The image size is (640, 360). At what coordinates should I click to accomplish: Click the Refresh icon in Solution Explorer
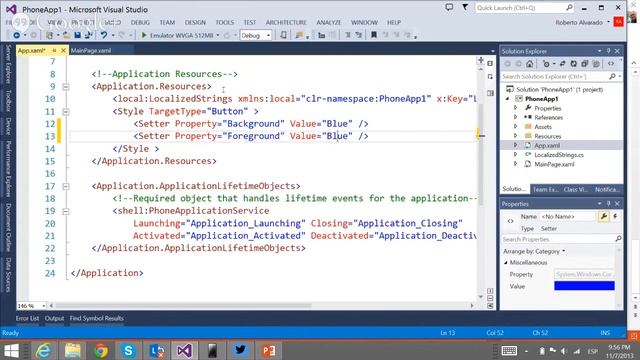pyautogui.click(x=573, y=64)
